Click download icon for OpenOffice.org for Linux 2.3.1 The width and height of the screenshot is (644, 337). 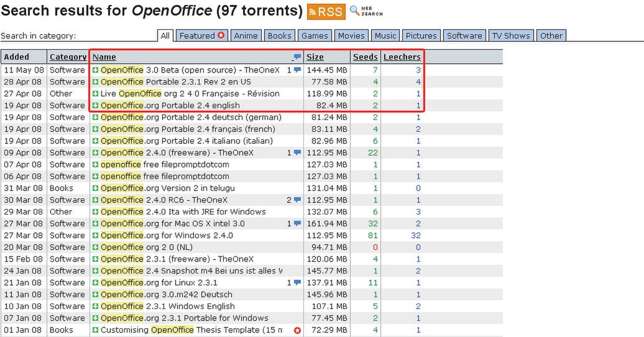(95, 283)
